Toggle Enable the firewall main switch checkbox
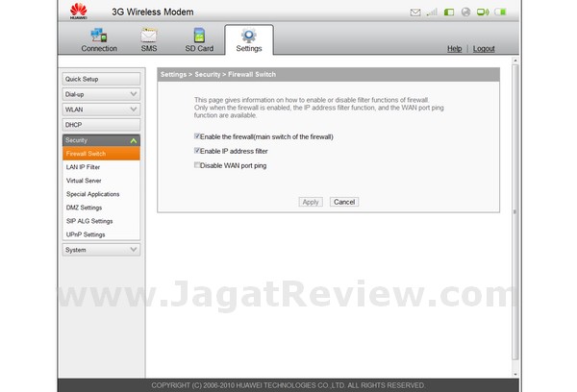Screen dimensions: 577x392 198,136
